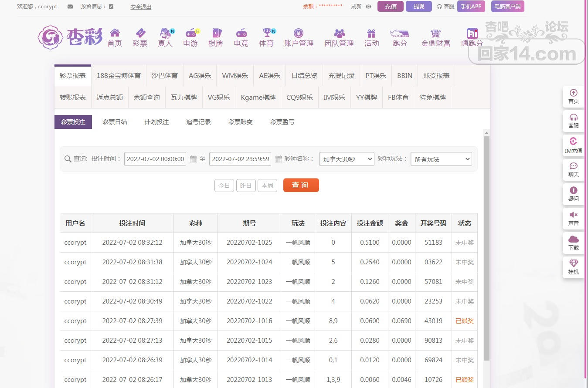
Task: Select the 充提记录 report tab
Action: click(341, 75)
